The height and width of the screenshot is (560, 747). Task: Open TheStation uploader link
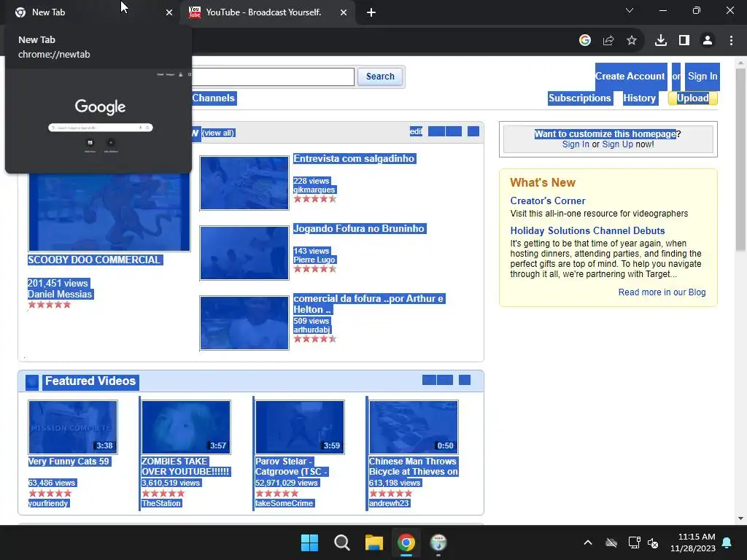161,503
